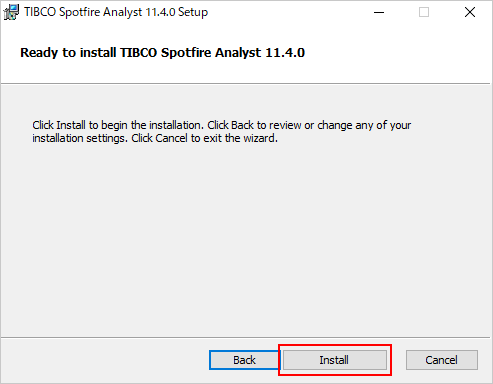
Task: Go back using the Back button
Action: [244, 360]
